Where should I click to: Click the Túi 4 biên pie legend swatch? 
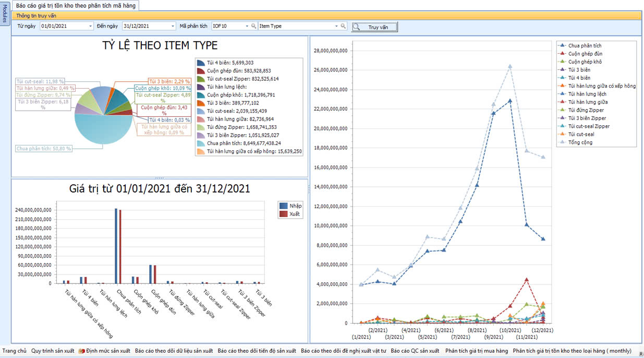[x=201, y=63]
